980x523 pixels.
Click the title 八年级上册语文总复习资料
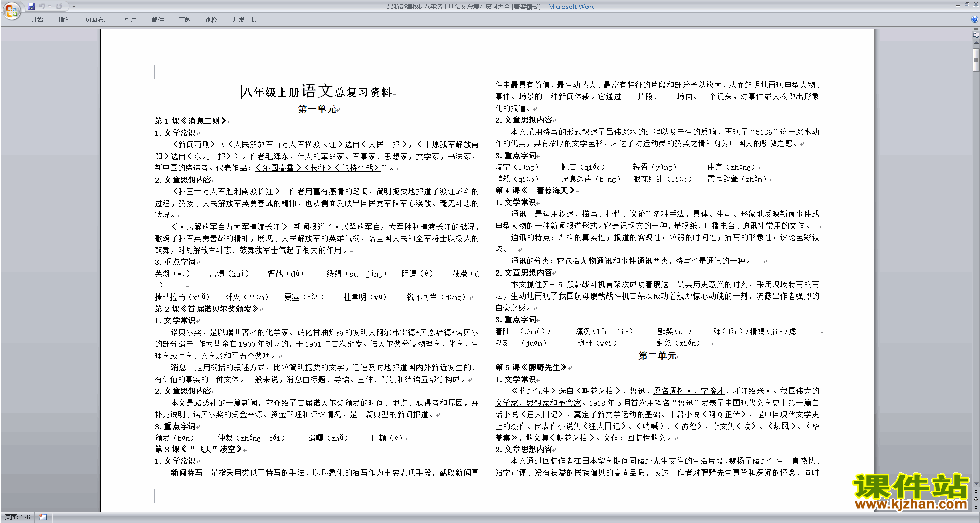[x=317, y=92]
